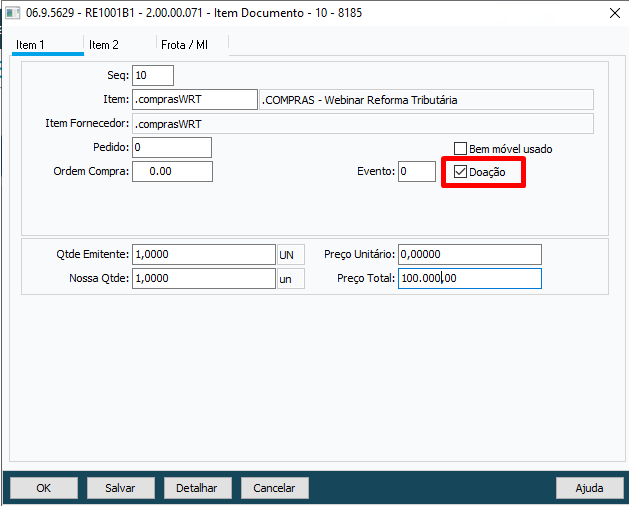Click the window title text Item Documento
The image size is (629, 506).
click(259, 13)
